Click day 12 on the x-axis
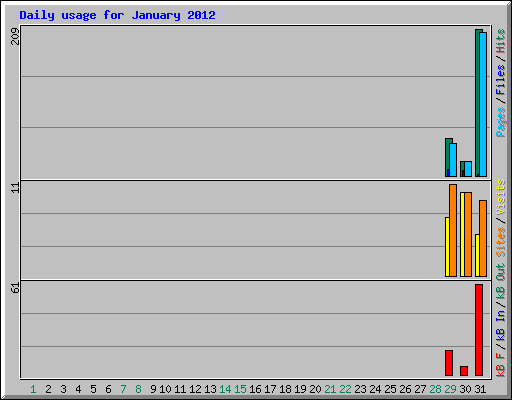This screenshot has width=512, height=400. (195, 389)
